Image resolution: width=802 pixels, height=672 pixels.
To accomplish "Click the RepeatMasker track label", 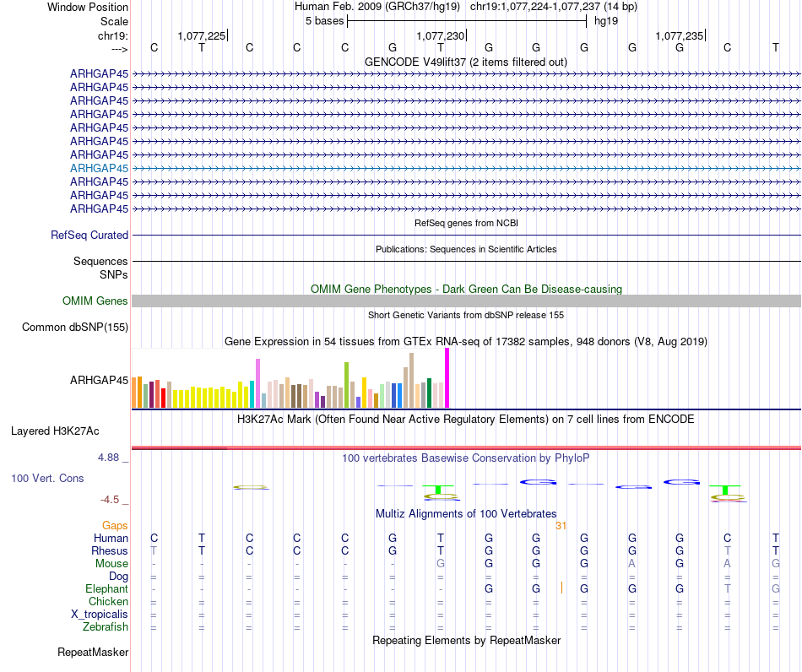I will pyautogui.click(x=93, y=652).
